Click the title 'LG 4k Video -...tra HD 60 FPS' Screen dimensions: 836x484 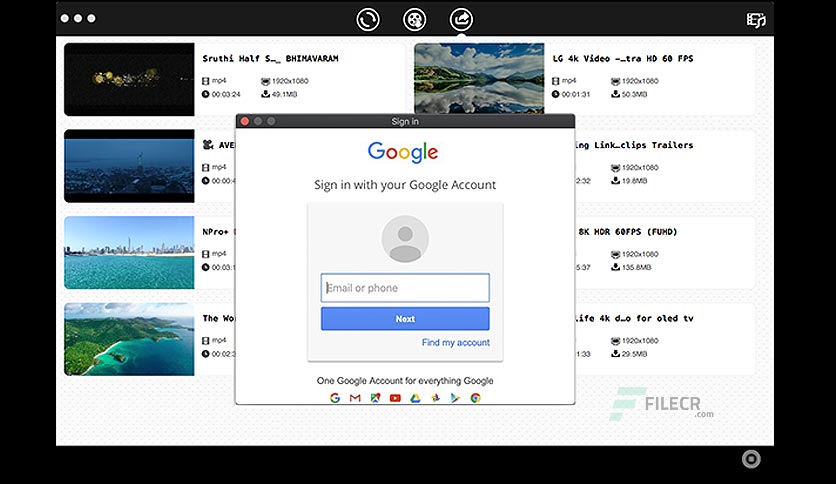tap(623, 59)
